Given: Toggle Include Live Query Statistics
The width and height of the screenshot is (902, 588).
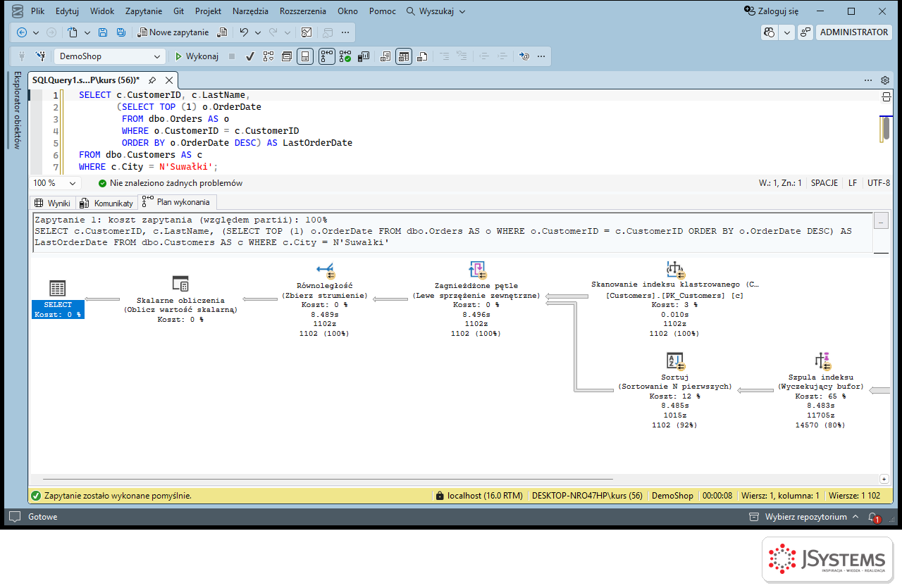Looking at the screenshot, I should [345, 56].
